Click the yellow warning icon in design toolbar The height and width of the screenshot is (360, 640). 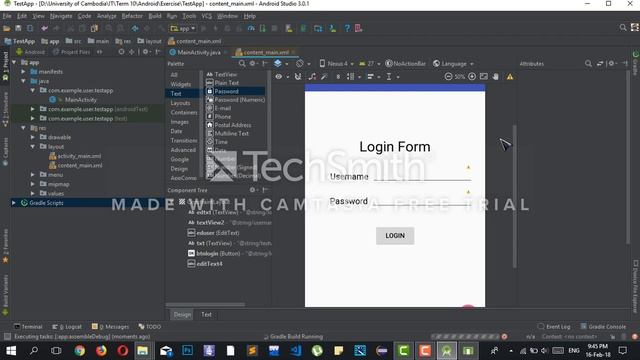coord(510,77)
